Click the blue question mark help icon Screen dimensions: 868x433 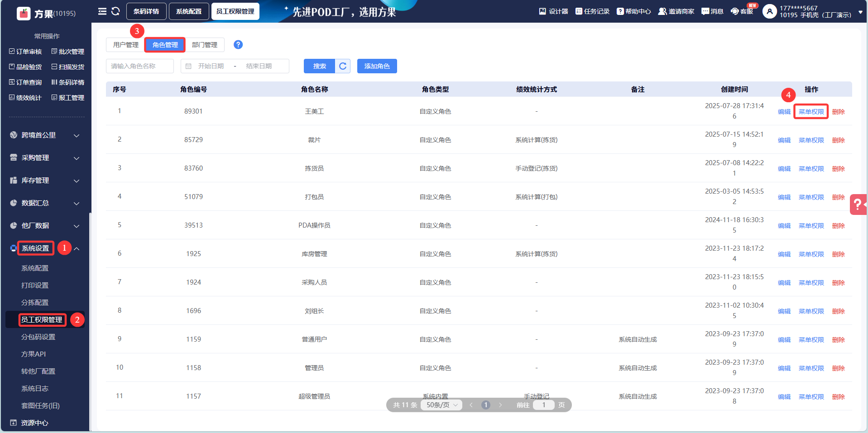click(238, 44)
